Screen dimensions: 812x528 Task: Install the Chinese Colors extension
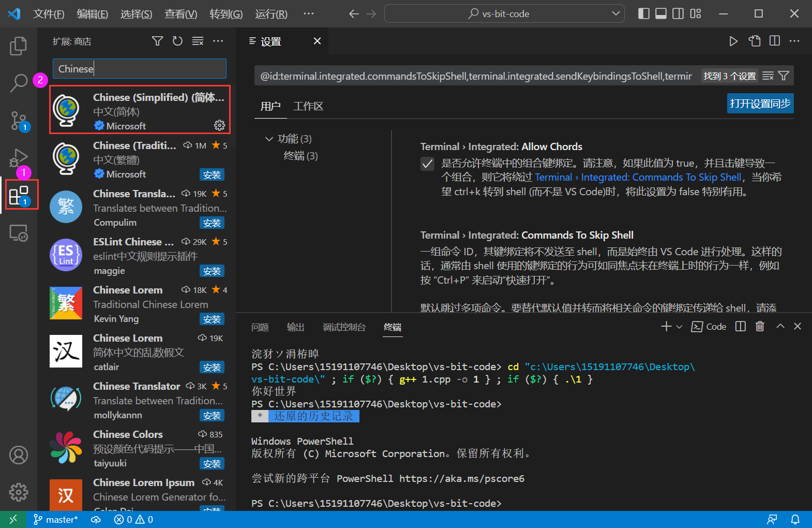[212, 464]
